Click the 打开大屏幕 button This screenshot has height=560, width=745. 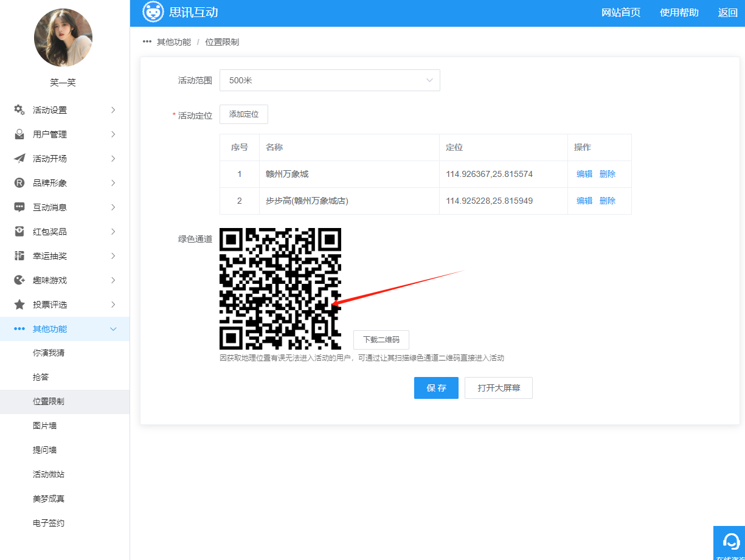click(499, 388)
